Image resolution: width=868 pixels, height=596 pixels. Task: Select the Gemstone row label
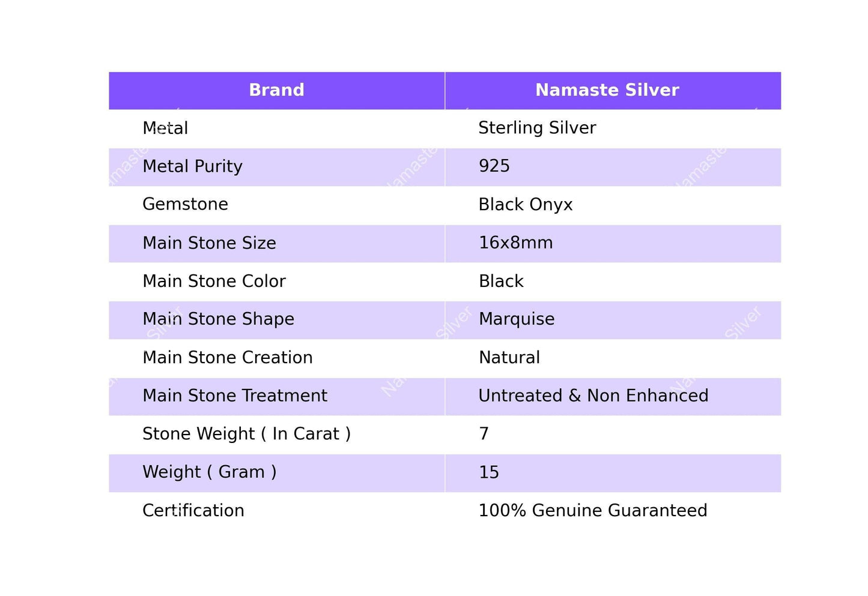tap(185, 205)
